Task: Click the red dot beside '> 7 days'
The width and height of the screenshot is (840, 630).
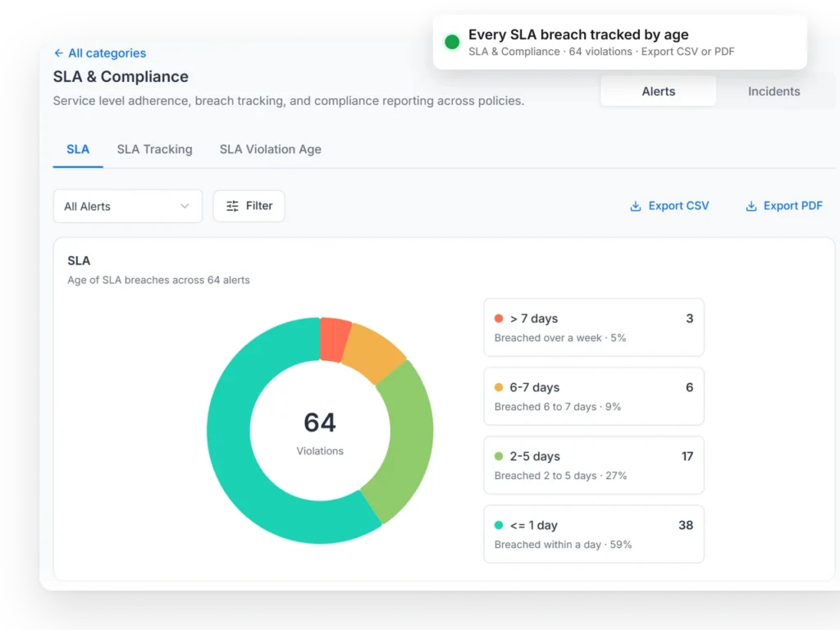Action: [499, 318]
